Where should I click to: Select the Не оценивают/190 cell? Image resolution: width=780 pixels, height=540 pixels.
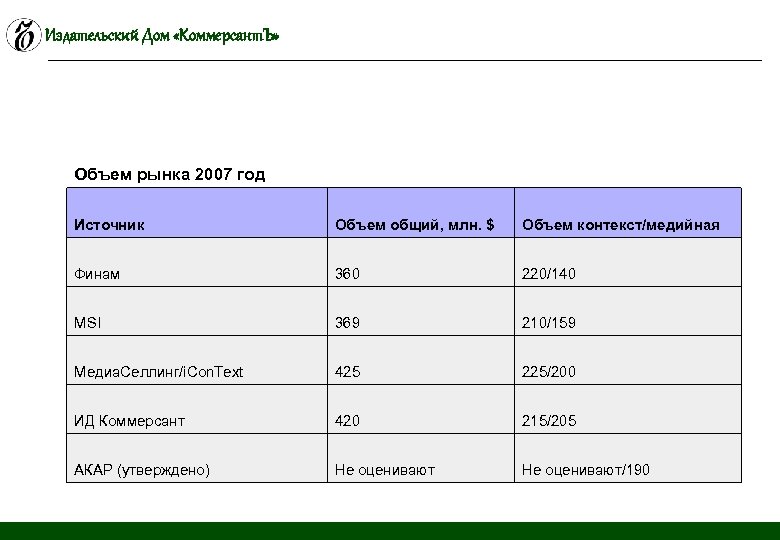coord(628,458)
